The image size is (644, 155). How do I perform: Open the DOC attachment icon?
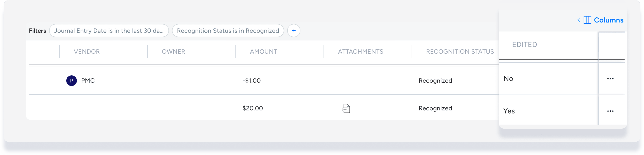tap(346, 108)
